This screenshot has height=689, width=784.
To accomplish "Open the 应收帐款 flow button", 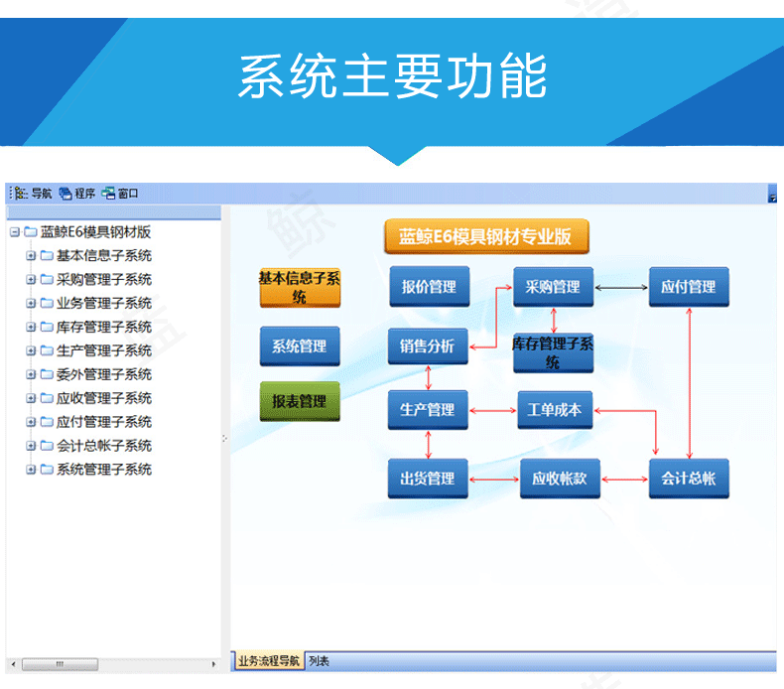I will (x=560, y=479).
